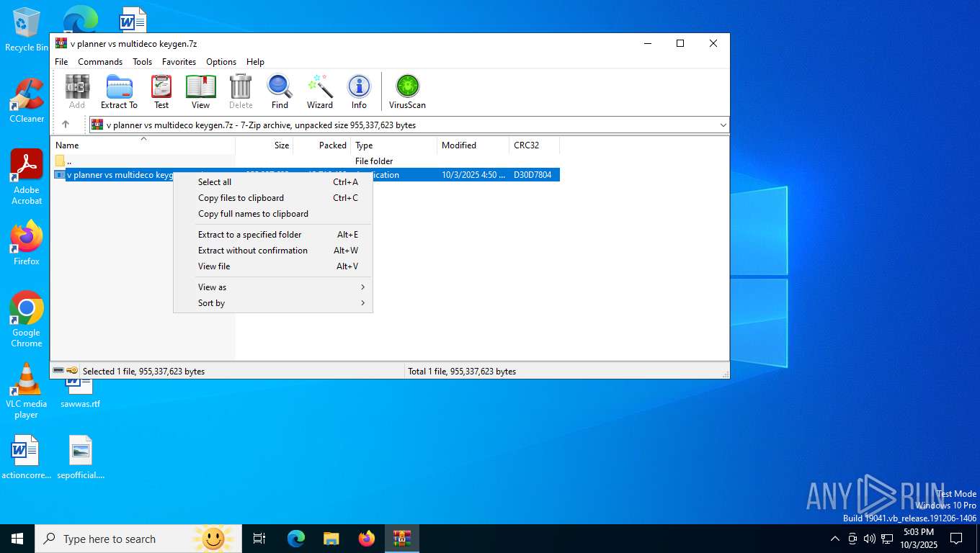
Task: Click the Extract To toolbar icon
Action: pyautogui.click(x=119, y=91)
